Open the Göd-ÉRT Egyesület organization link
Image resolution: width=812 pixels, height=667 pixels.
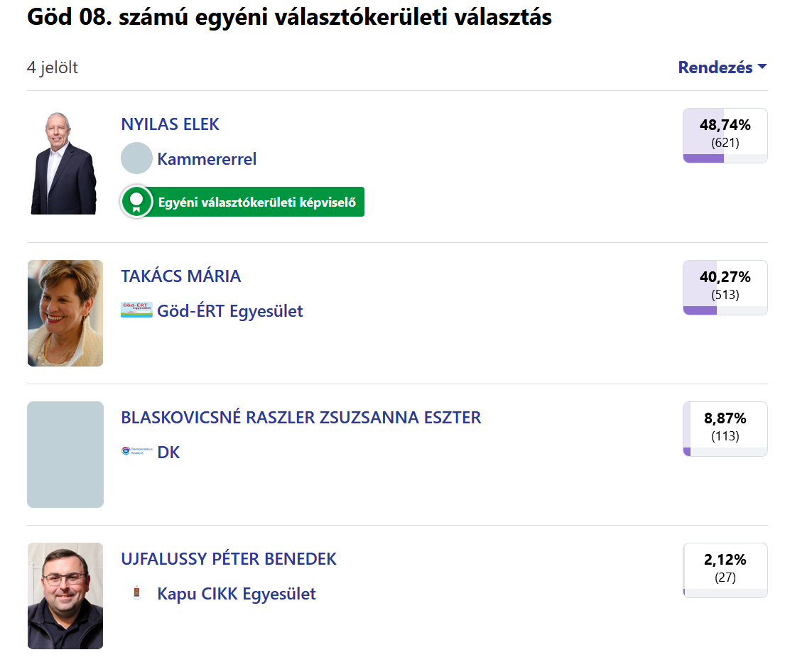[x=230, y=311]
